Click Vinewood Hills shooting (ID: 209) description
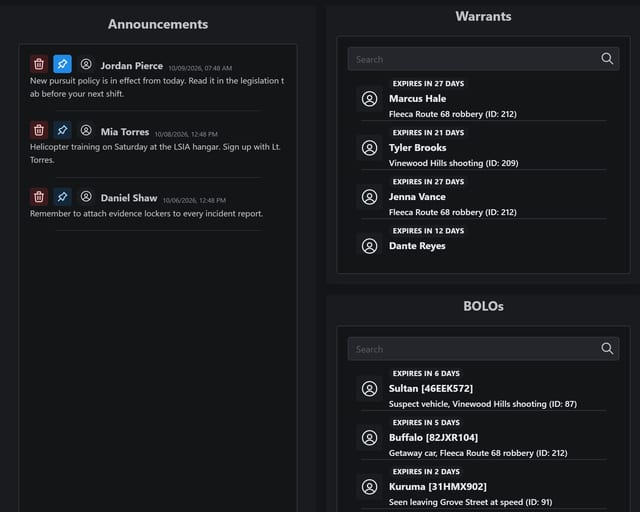 [453, 163]
